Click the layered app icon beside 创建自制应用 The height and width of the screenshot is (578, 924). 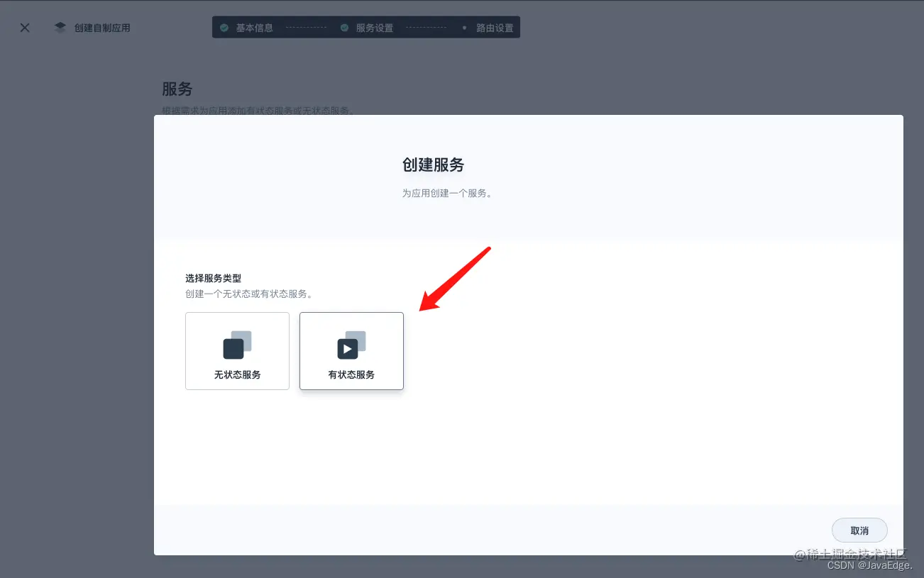[60, 28]
